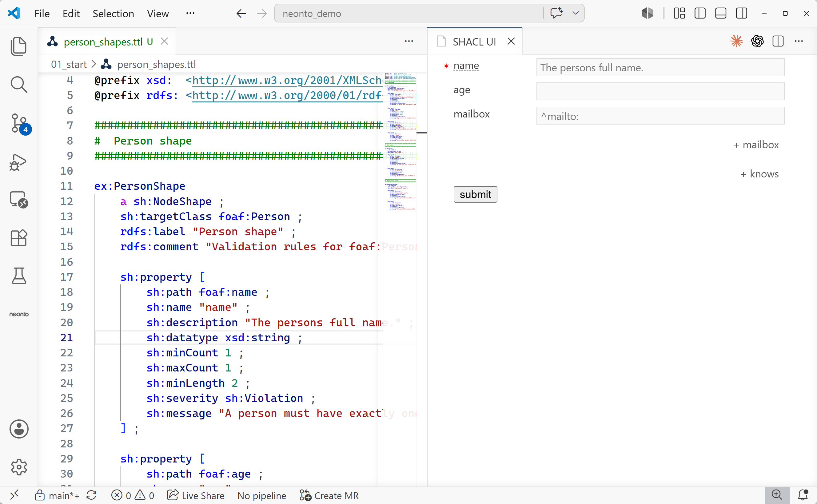The width and height of the screenshot is (817, 504).
Task: Synchronize changes with the sync icon
Action: [x=91, y=495]
